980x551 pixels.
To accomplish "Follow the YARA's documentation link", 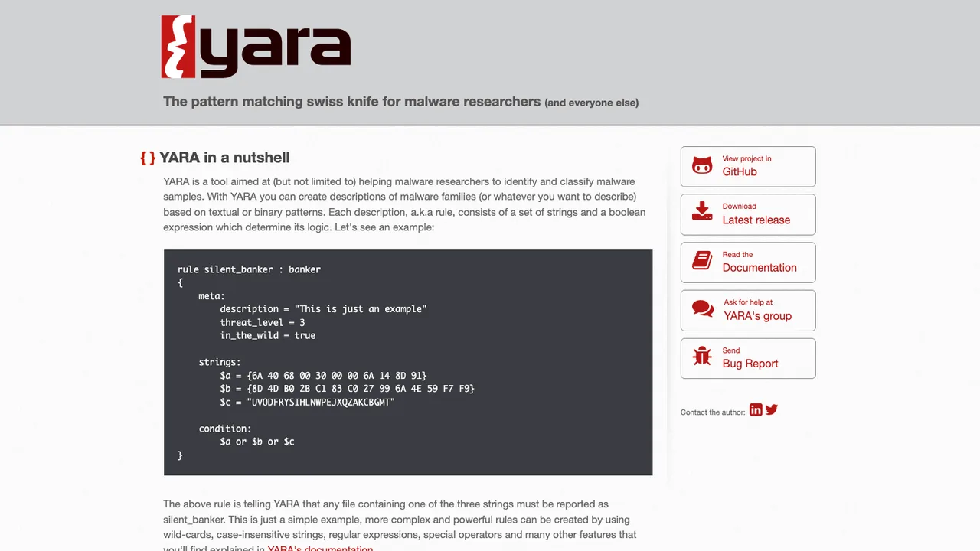I will [320, 548].
